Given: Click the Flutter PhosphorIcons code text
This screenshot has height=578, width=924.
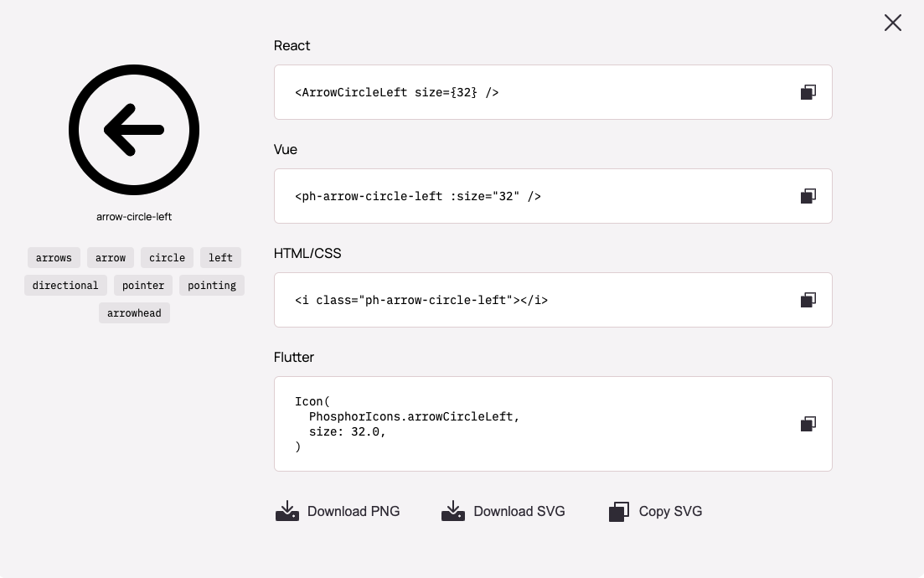Looking at the screenshot, I should [414, 416].
